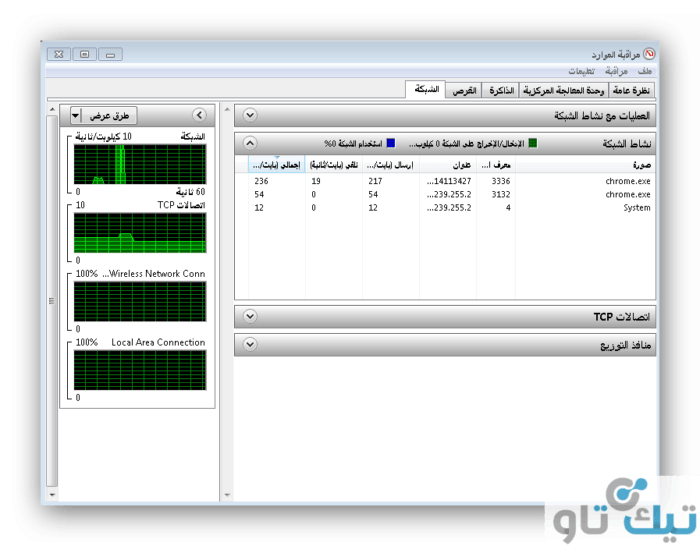Image resolution: width=700 pixels, height=546 pixels.
Task: Open the Help menu (تعليمات)
Action: click(581, 72)
